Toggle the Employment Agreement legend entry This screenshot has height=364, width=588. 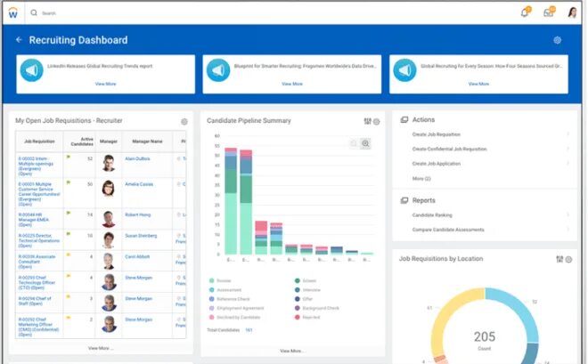tap(237, 308)
